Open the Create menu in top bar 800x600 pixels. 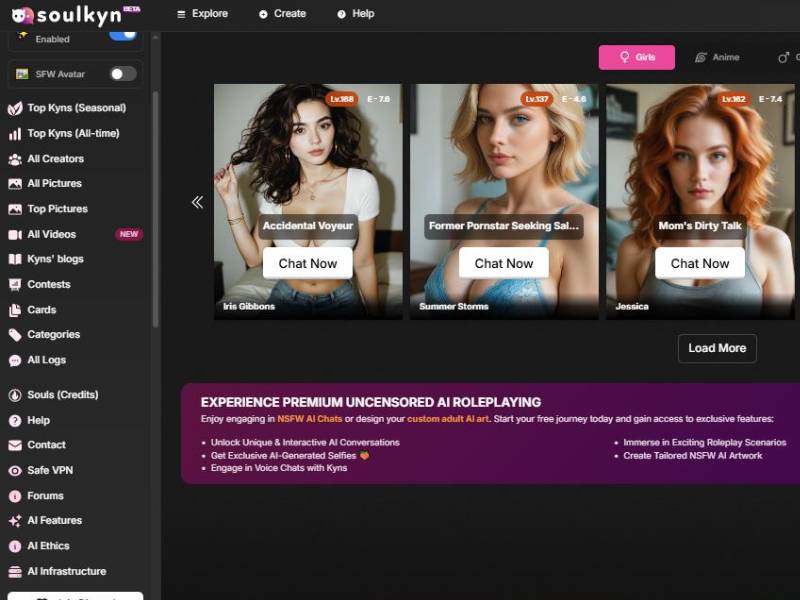[x=282, y=14]
